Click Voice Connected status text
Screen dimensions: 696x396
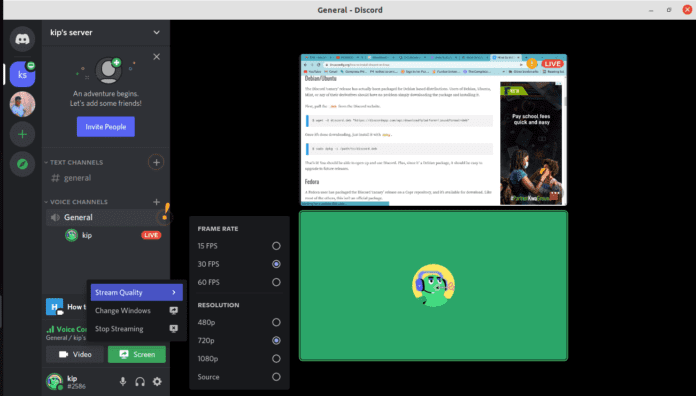pos(67,329)
